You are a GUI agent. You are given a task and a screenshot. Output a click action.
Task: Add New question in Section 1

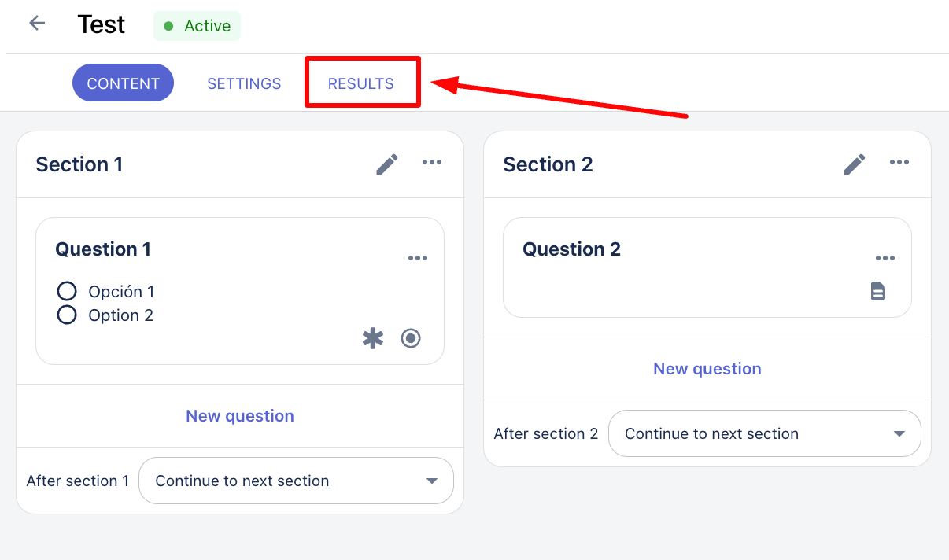click(240, 416)
